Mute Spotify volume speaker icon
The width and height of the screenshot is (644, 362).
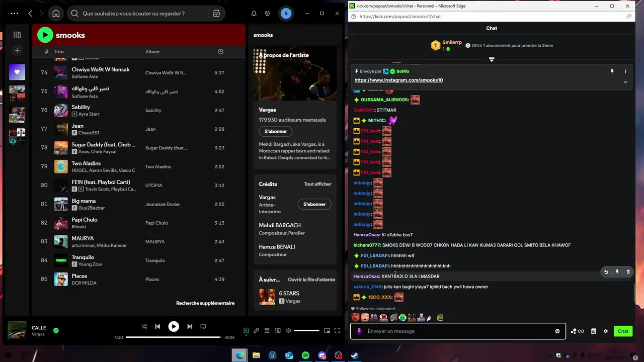288,331
